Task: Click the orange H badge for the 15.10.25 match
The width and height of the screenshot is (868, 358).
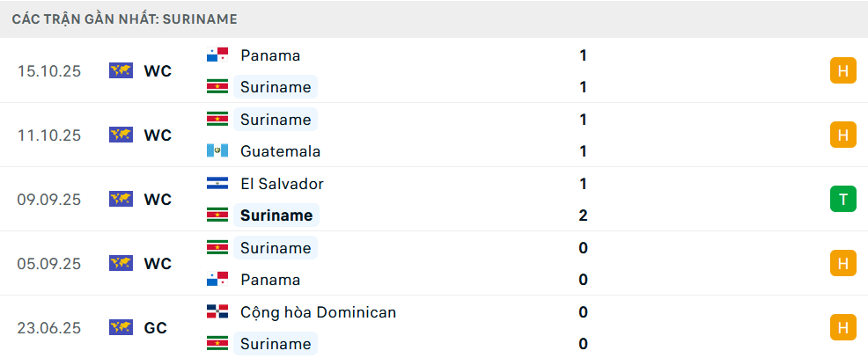Action: coord(842,71)
